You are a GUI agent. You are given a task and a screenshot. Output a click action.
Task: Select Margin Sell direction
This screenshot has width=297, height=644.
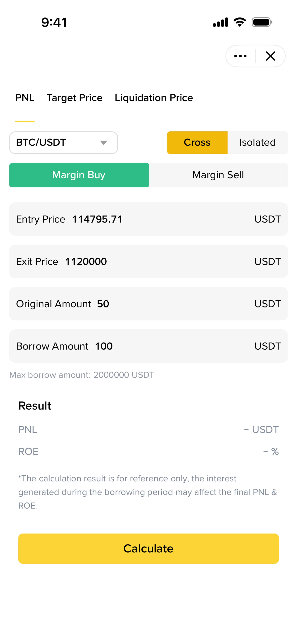point(218,175)
